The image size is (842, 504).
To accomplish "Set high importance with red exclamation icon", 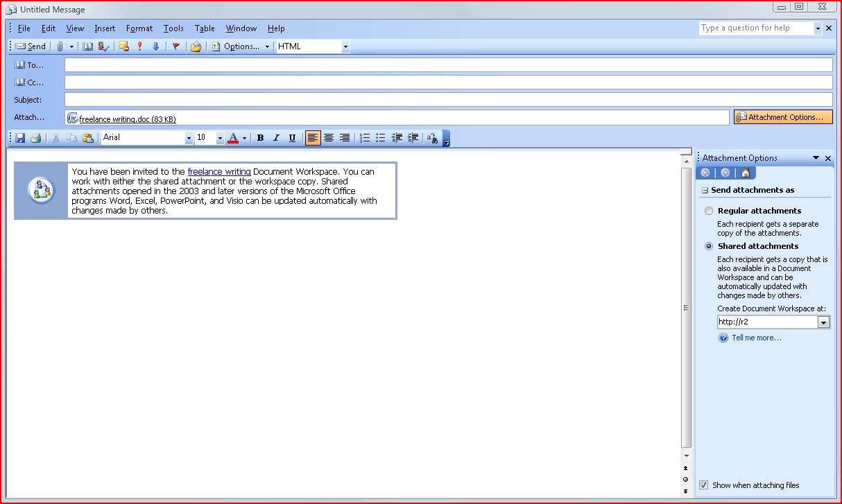I will (x=139, y=46).
